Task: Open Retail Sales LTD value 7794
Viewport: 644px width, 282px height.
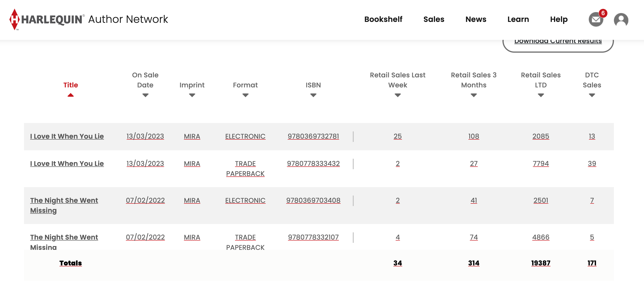Action: 540,163
